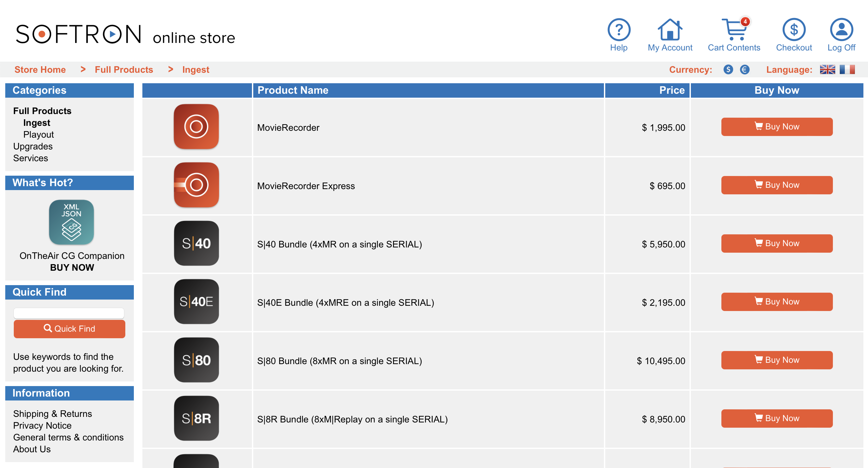Image resolution: width=868 pixels, height=468 pixels.
Task: Open MovieRecorder product name link
Action: (288, 127)
